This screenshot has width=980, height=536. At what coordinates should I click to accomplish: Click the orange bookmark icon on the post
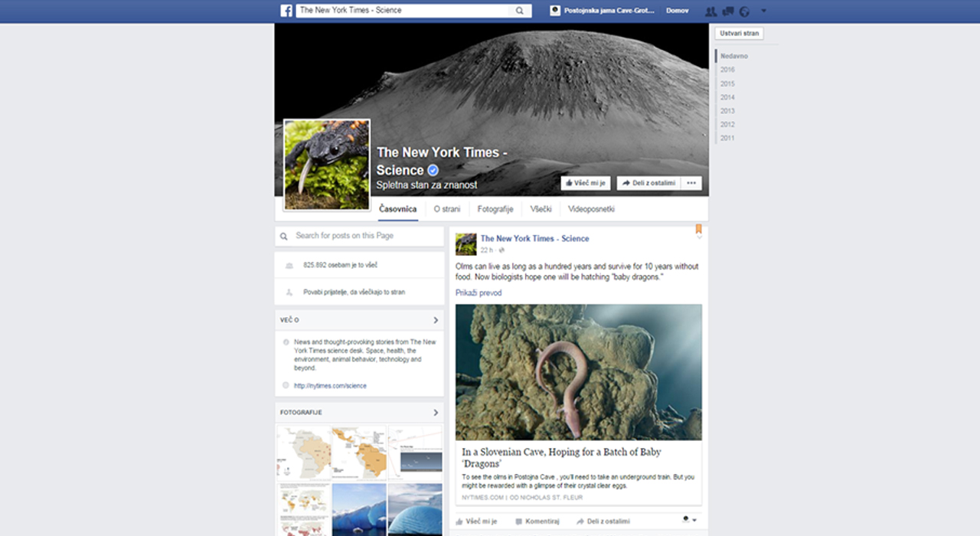(698, 228)
